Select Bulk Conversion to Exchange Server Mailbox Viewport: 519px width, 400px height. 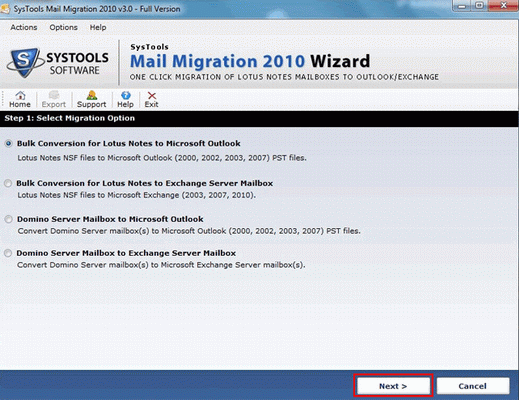8,183
